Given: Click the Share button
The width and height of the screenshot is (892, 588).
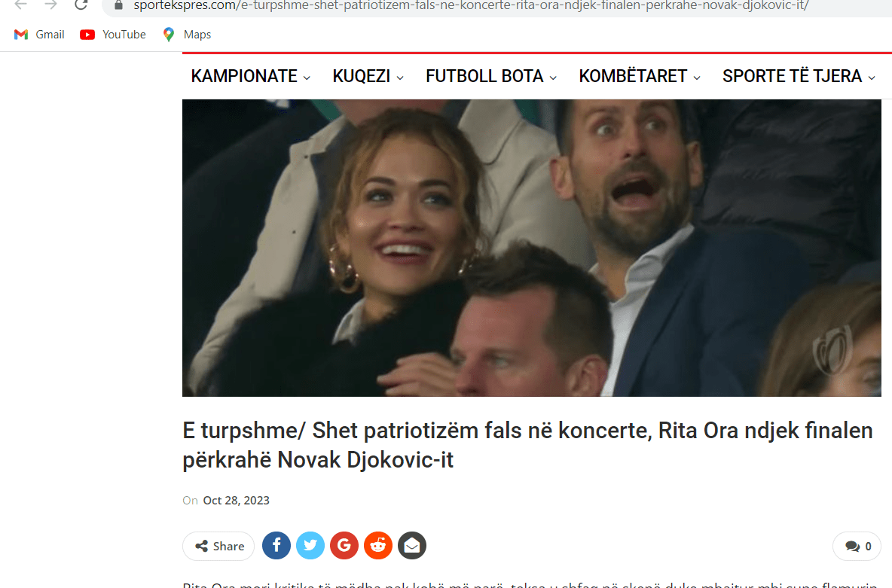Looking at the screenshot, I should click(x=218, y=546).
